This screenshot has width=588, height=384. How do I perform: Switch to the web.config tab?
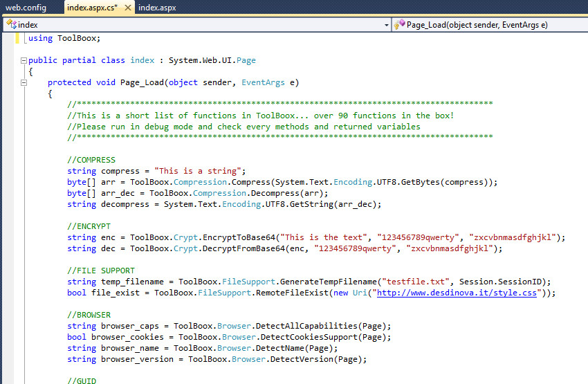coord(26,8)
